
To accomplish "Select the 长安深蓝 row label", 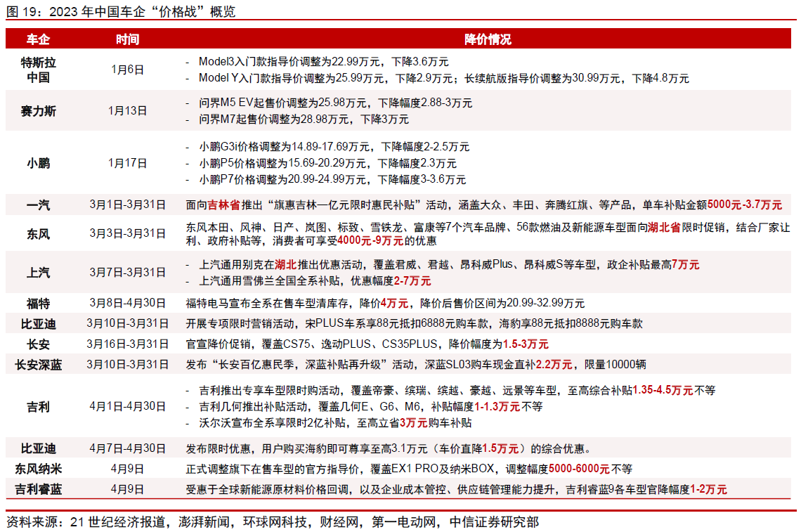I will coord(39,365).
